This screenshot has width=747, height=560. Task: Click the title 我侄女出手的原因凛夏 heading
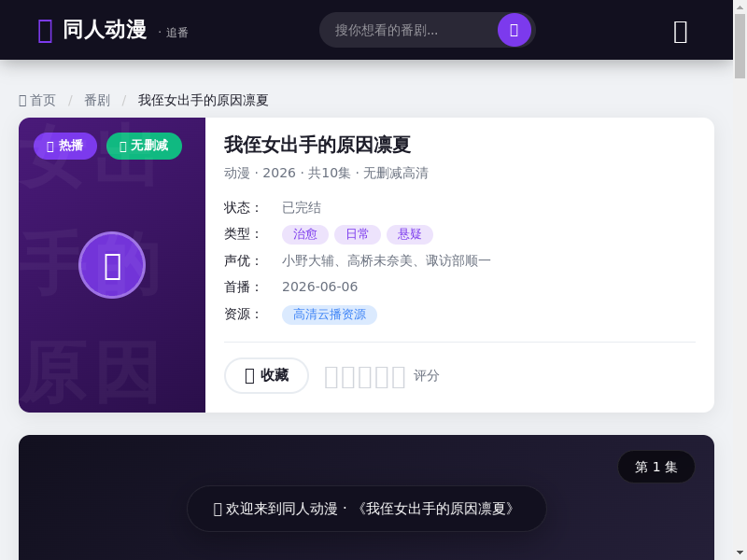click(x=317, y=145)
